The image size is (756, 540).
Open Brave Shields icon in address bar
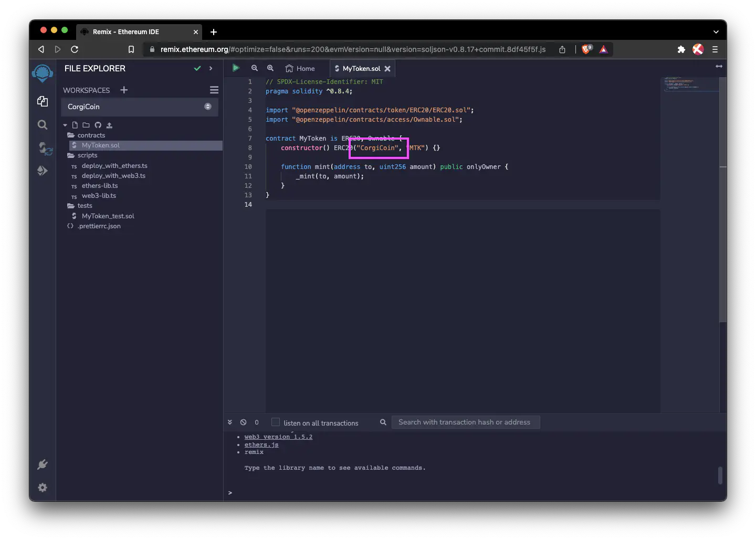coord(586,49)
